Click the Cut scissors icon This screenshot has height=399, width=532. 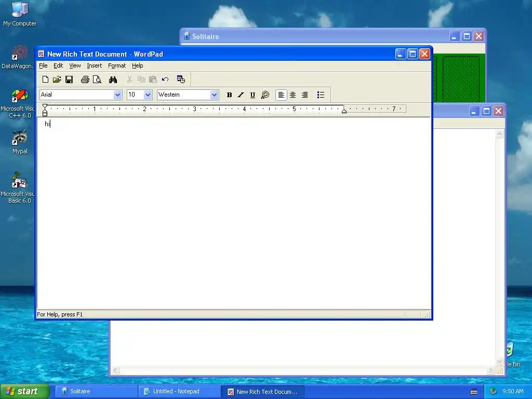coord(129,79)
